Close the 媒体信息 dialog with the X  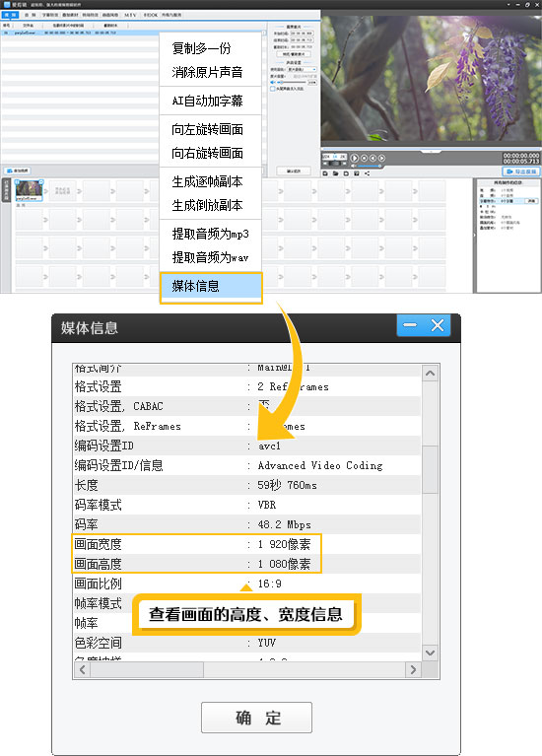(x=438, y=325)
